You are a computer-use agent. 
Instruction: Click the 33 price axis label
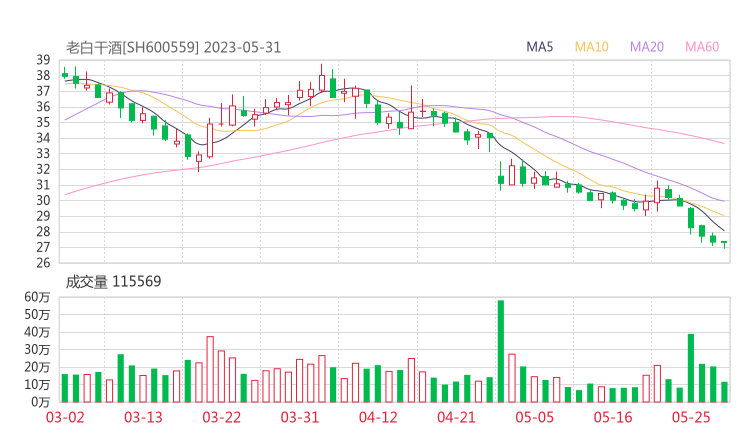point(43,153)
